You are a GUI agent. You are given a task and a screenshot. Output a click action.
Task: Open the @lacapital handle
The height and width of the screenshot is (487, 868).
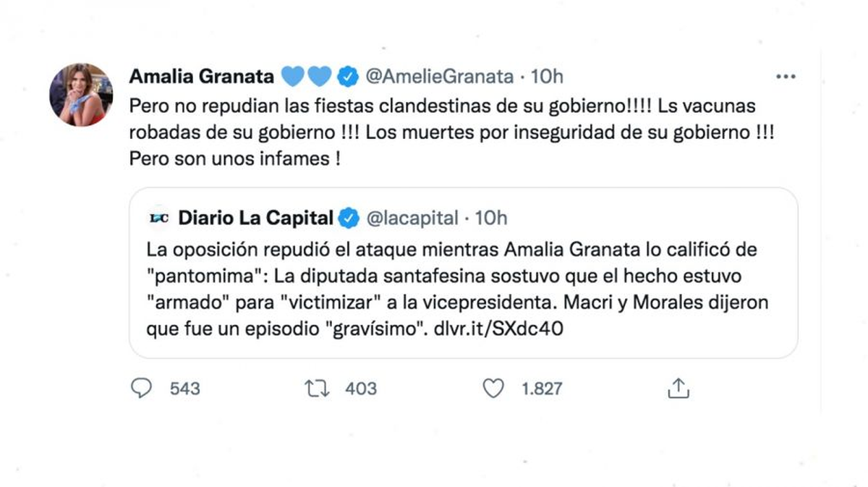point(412,218)
